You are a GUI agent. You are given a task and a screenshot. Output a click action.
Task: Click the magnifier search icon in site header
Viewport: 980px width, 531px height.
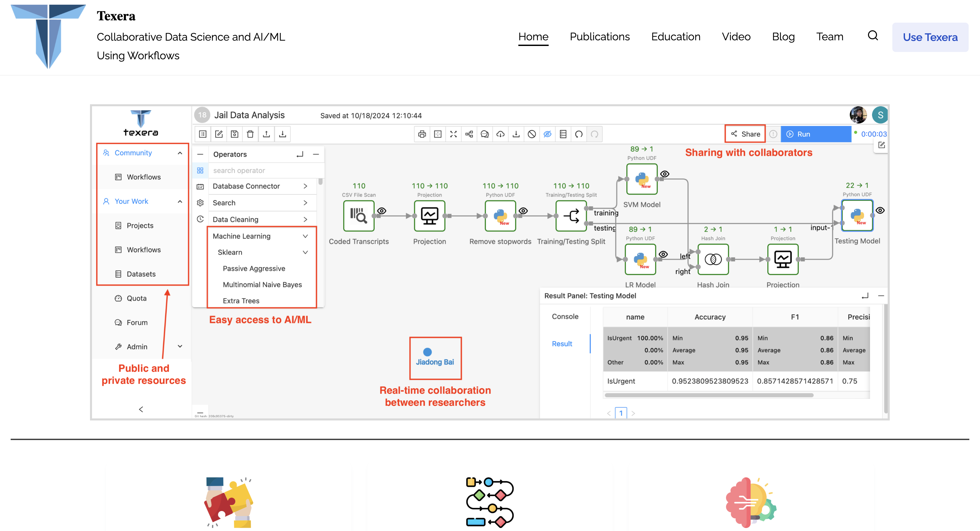873,36
